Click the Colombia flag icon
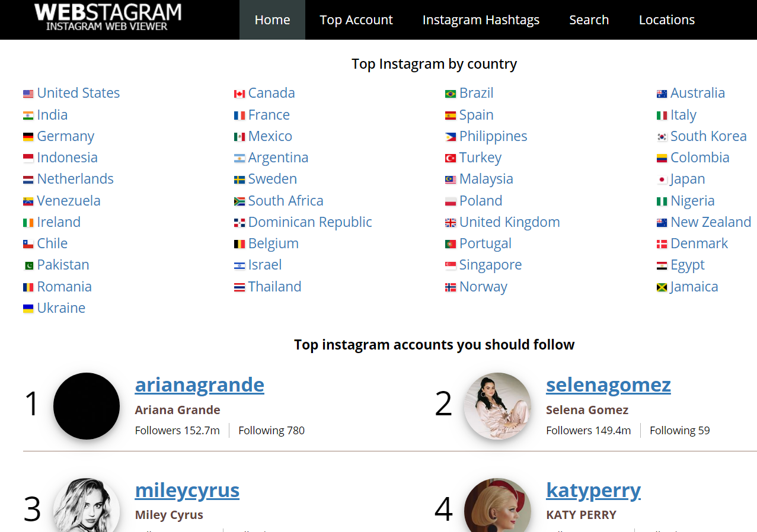The height and width of the screenshot is (532, 757). coord(662,158)
